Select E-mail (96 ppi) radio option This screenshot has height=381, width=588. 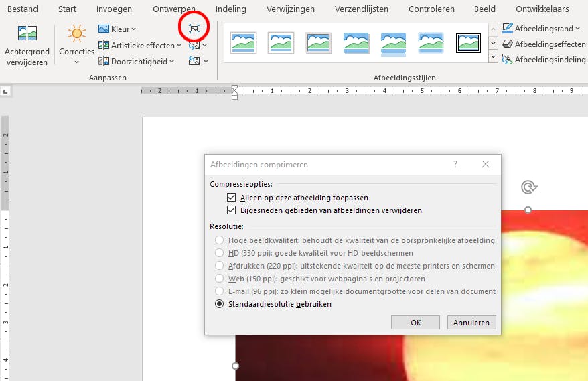pyautogui.click(x=220, y=291)
